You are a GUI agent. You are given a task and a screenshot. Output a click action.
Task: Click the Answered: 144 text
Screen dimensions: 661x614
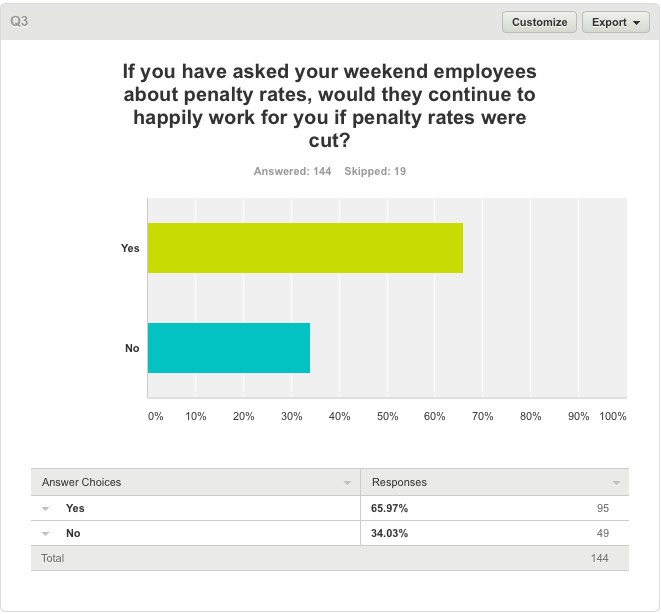pyautogui.click(x=292, y=171)
